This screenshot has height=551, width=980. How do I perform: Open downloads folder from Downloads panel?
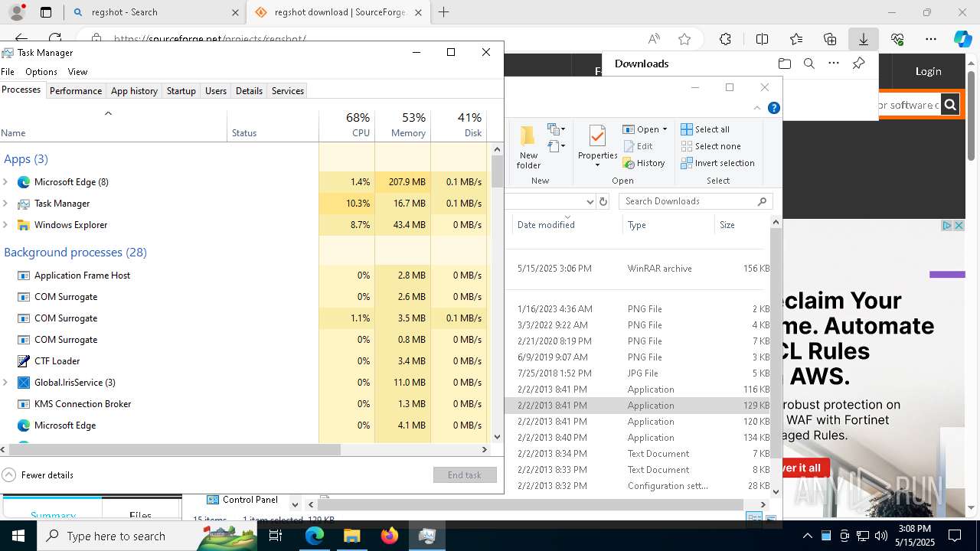pos(784,64)
